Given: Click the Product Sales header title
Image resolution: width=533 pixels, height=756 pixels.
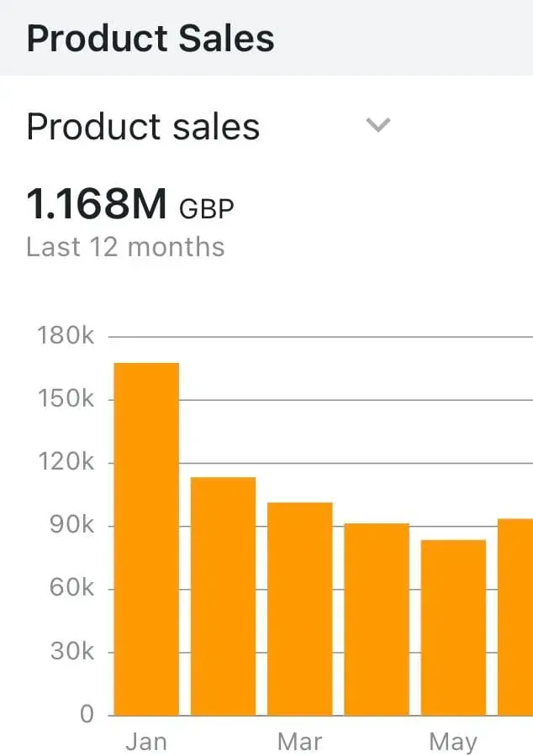Looking at the screenshot, I should tap(150, 39).
